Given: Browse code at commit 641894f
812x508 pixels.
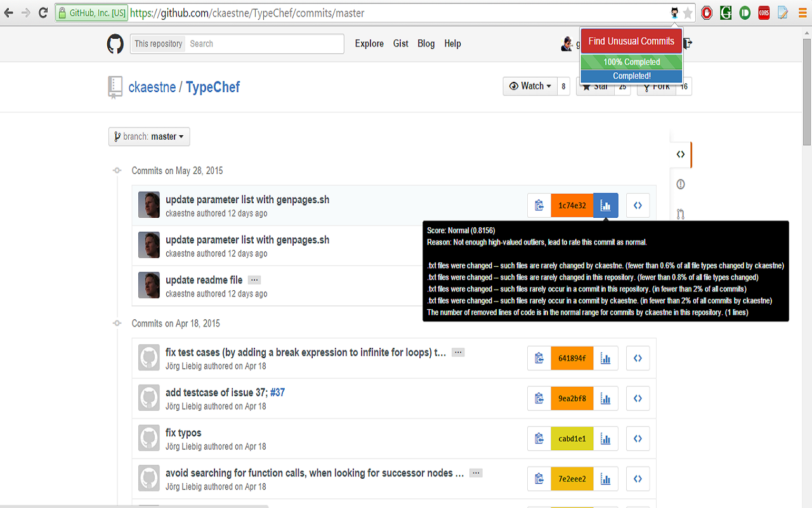Looking at the screenshot, I should pyautogui.click(x=638, y=358).
